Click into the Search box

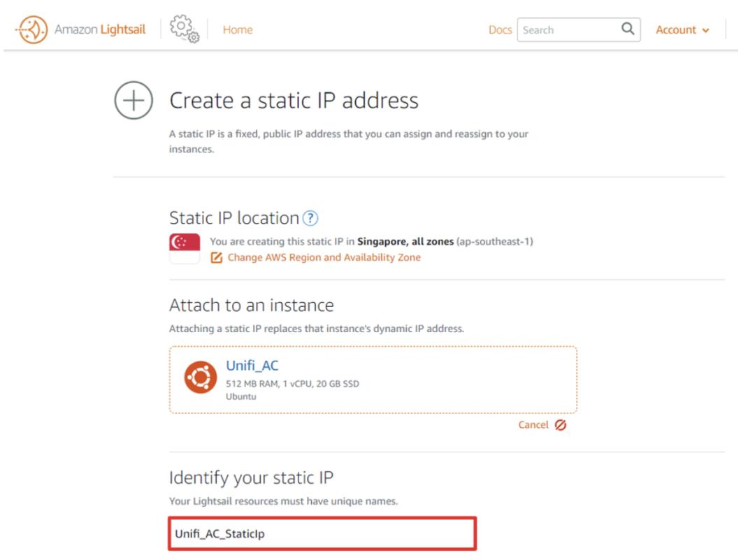[x=566, y=30]
